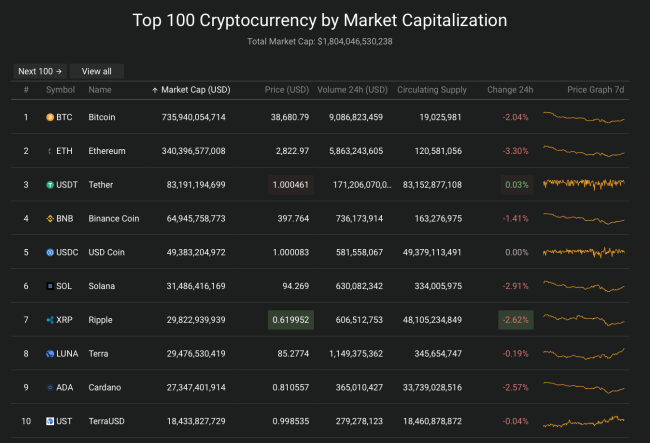Open Bitcoin 7d price graph
This screenshot has height=443, width=650.
(x=584, y=117)
